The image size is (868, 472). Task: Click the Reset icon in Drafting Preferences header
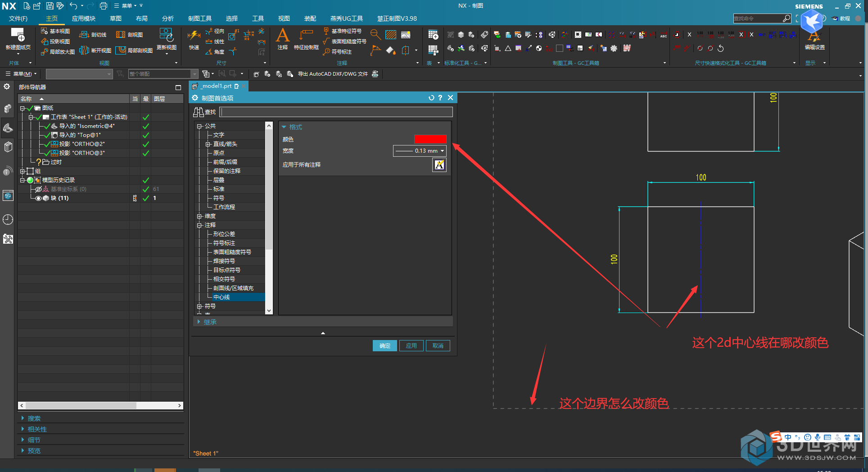coord(431,98)
